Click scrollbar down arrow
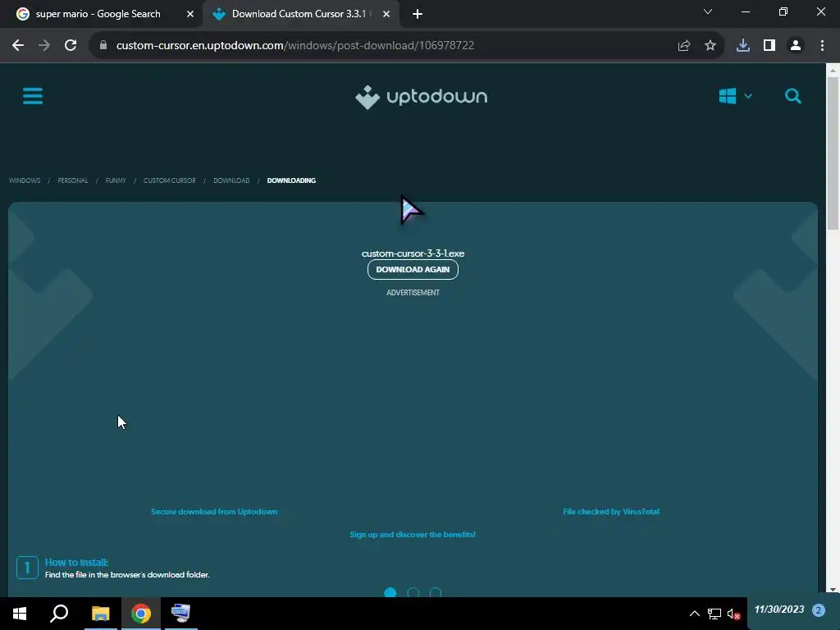This screenshot has height=630, width=840. (x=833, y=590)
